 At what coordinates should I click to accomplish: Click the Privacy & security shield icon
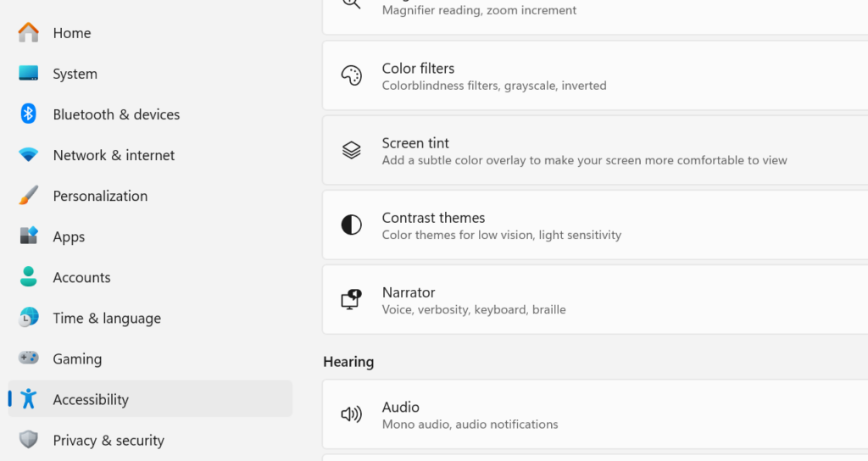point(28,440)
